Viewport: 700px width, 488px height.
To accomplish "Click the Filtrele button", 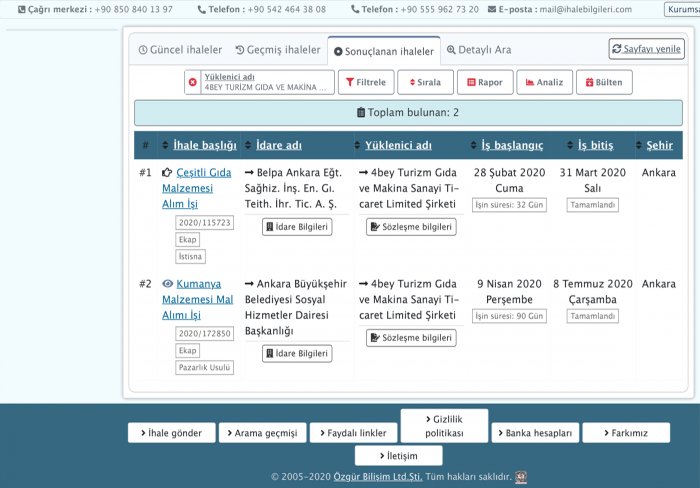I will coord(366,82).
